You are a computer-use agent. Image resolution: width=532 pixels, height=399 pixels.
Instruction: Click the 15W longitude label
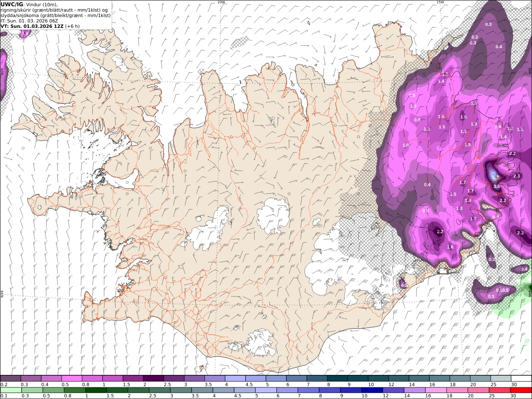click(x=440, y=2)
